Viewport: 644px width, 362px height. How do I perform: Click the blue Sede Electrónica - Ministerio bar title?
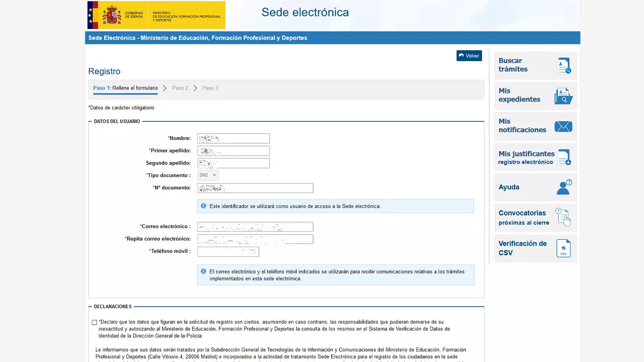point(197,38)
